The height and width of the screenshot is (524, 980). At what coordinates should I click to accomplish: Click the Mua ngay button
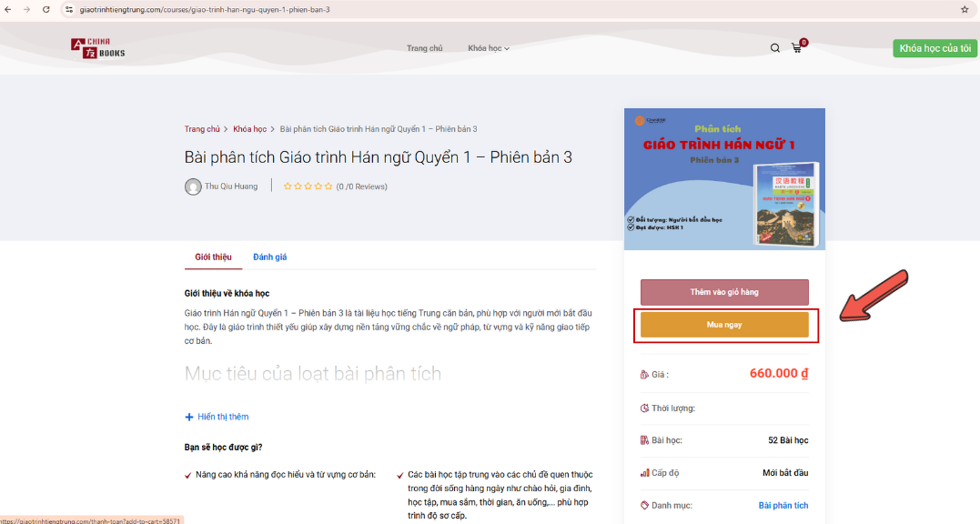click(725, 324)
